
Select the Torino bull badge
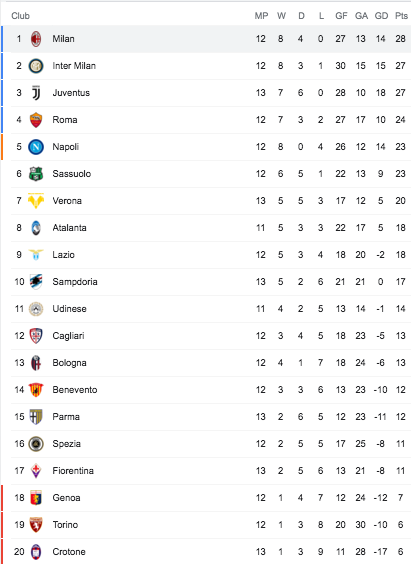[36, 524]
